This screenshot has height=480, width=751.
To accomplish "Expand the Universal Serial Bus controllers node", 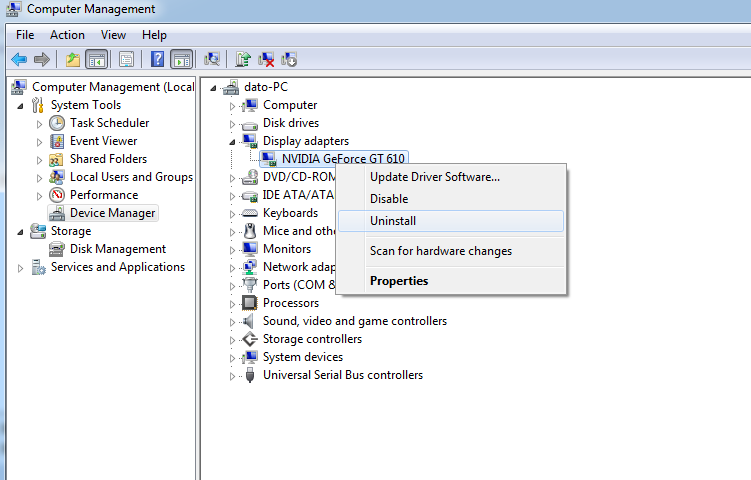I will point(232,375).
